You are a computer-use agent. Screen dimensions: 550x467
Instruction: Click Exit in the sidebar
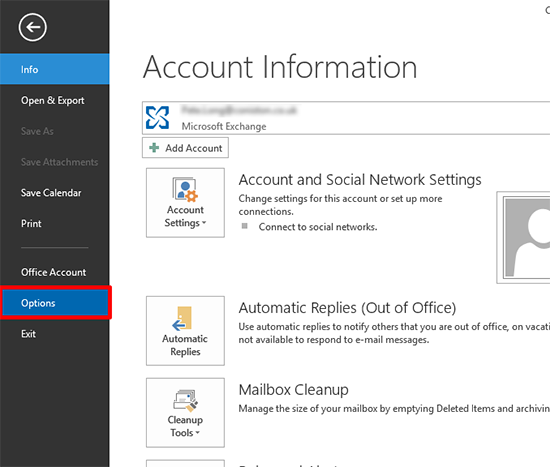point(54,334)
